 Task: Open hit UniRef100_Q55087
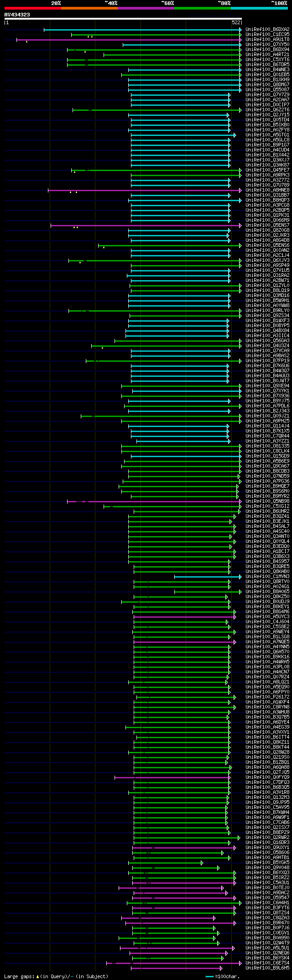[267, 90]
